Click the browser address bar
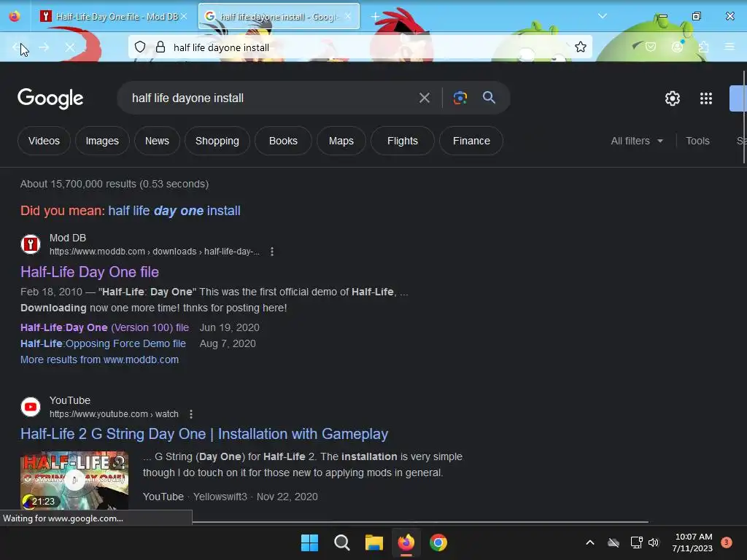747x560 pixels. [360, 47]
